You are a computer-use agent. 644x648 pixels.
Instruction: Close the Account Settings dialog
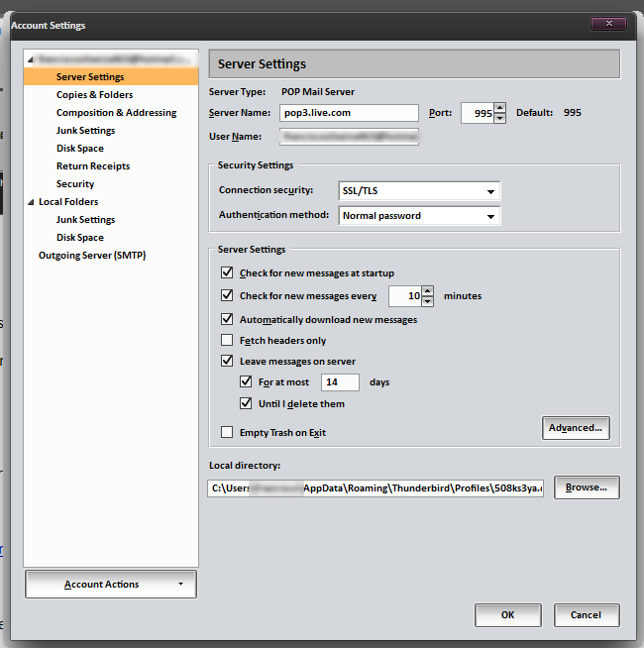point(609,24)
